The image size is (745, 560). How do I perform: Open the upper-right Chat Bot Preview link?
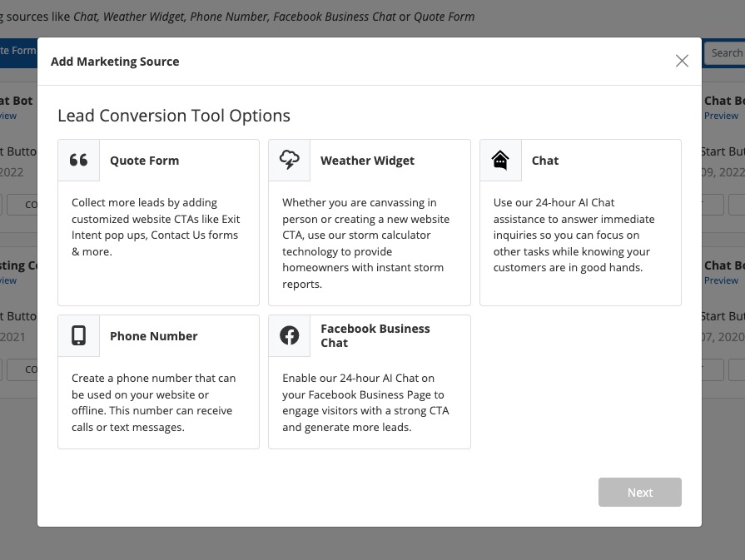point(721,116)
